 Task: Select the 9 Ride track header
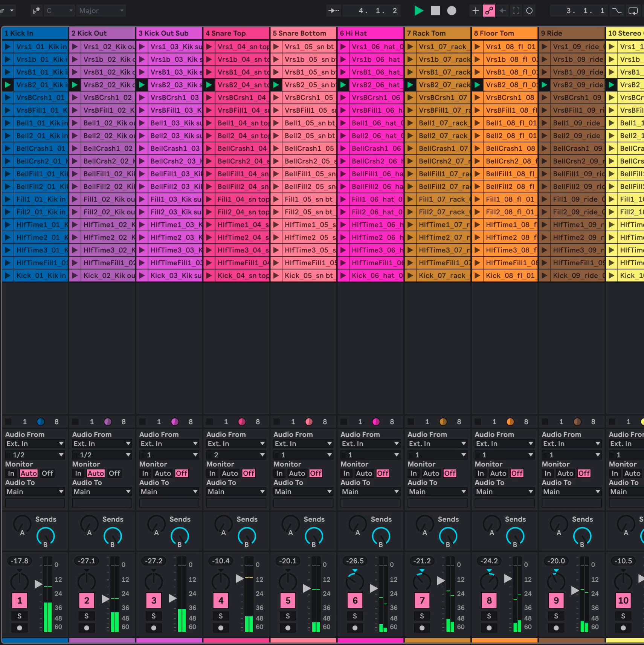[x=571, y=33]
